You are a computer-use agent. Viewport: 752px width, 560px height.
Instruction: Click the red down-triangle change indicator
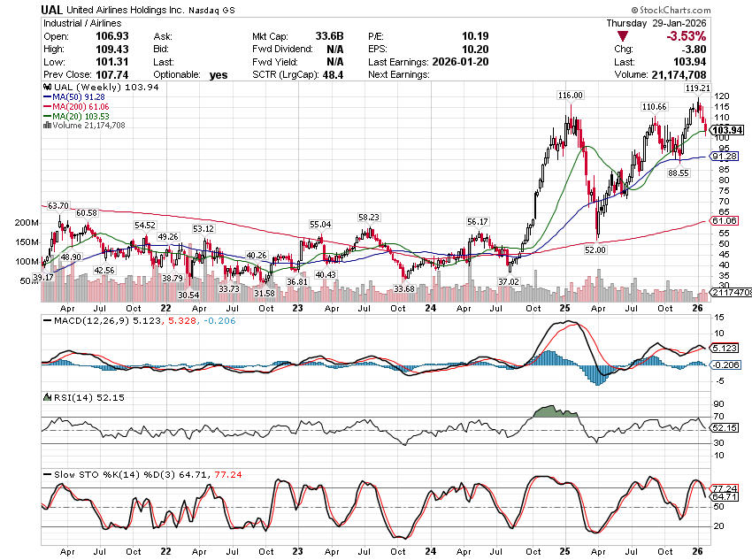(624, 36)
